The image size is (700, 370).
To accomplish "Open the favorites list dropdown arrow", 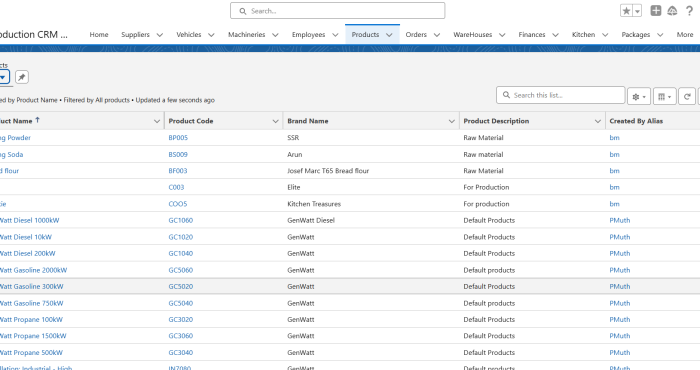I will click(638, 11).
